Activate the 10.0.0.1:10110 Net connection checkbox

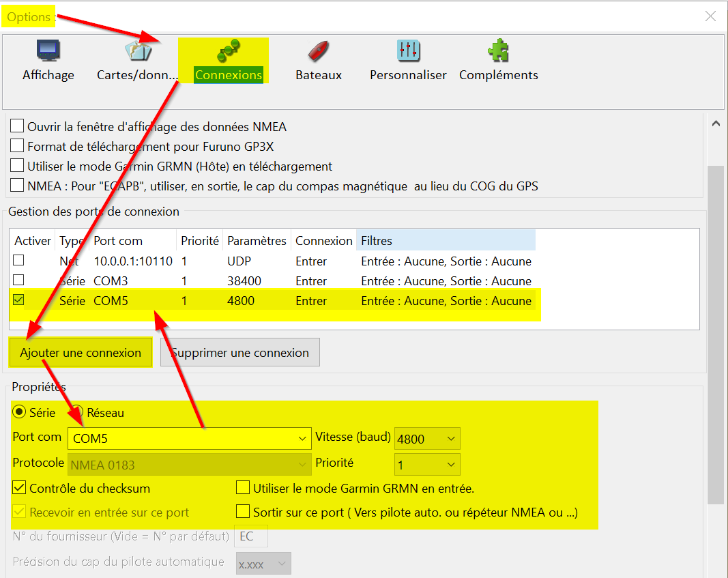coord(18,260)
